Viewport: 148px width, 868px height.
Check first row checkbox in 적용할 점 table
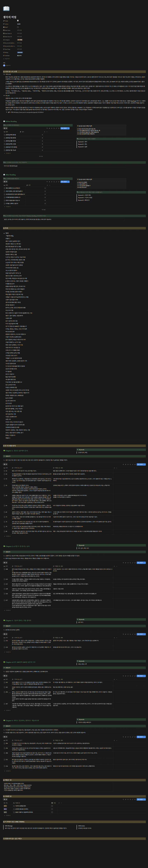pyautogui.click(x=52, y=806)
